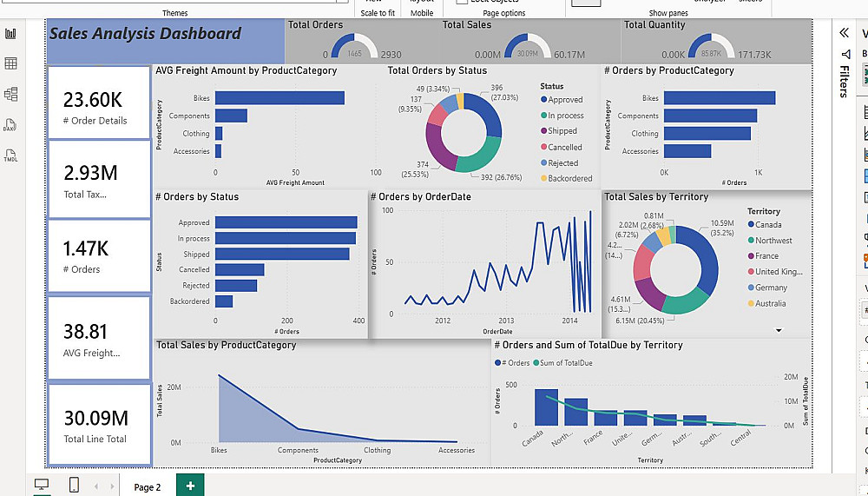Viewport: 868px width, 496px height.
Task: Open TMDL view icon in sidebar
Action: click(x=10, y=155)
